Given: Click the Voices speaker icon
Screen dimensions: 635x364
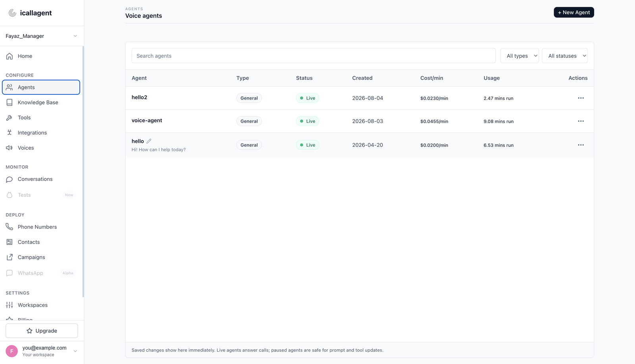Looking at the screenshot, I should pyautogui.click(x=10, y=148).
